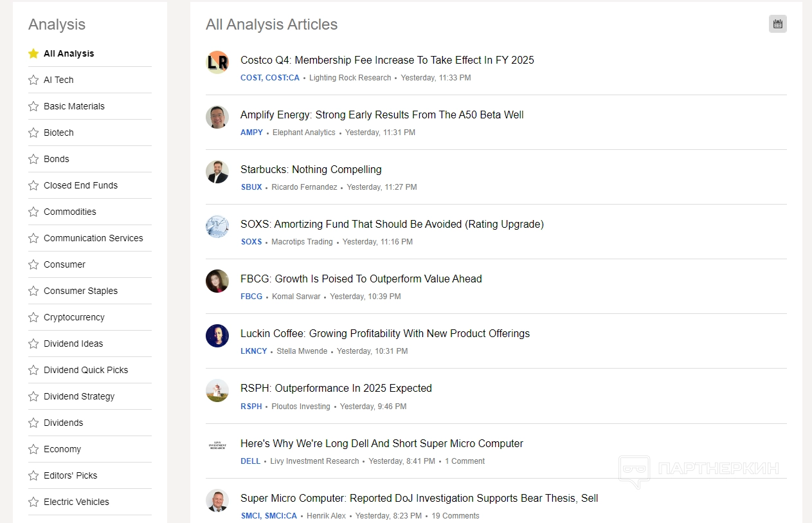This screenshot has width=812, height=523.
Task: Open Starbucks: Nothing Compelling article
Action: click(311, 169)
